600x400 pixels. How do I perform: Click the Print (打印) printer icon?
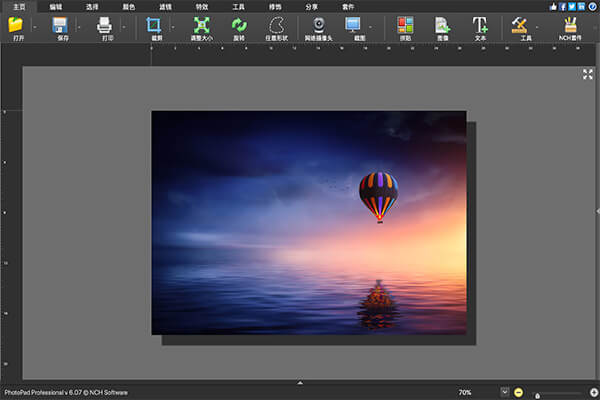105,24
